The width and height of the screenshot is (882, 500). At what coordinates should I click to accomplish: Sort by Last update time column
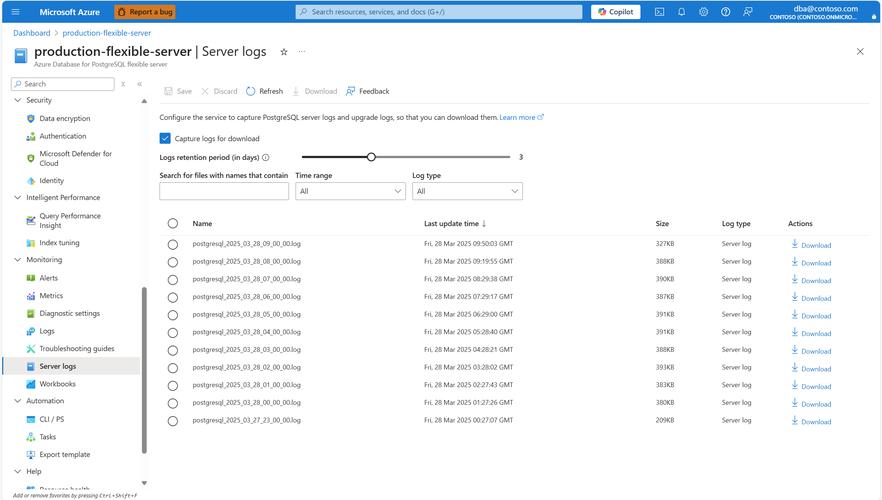coord(454,223)
